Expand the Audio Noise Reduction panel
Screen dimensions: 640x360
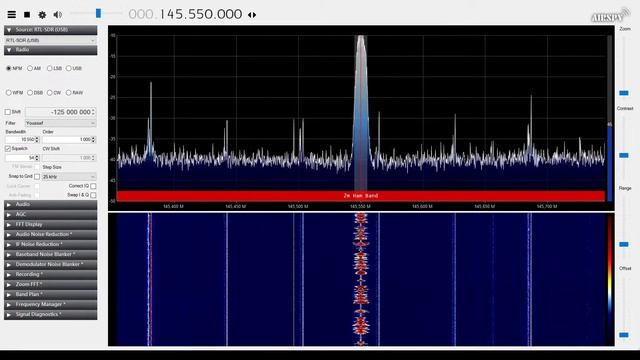51,234
